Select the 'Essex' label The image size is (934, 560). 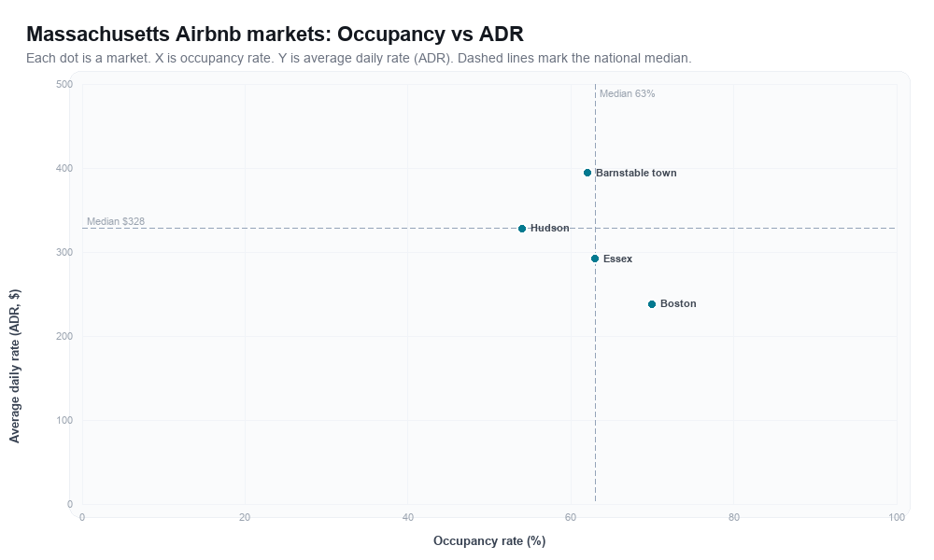pos(617,259)
